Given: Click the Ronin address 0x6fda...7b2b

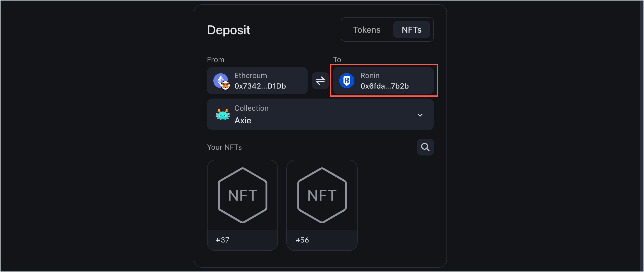Looking at the screenshot, I should (x=385, y=86).
